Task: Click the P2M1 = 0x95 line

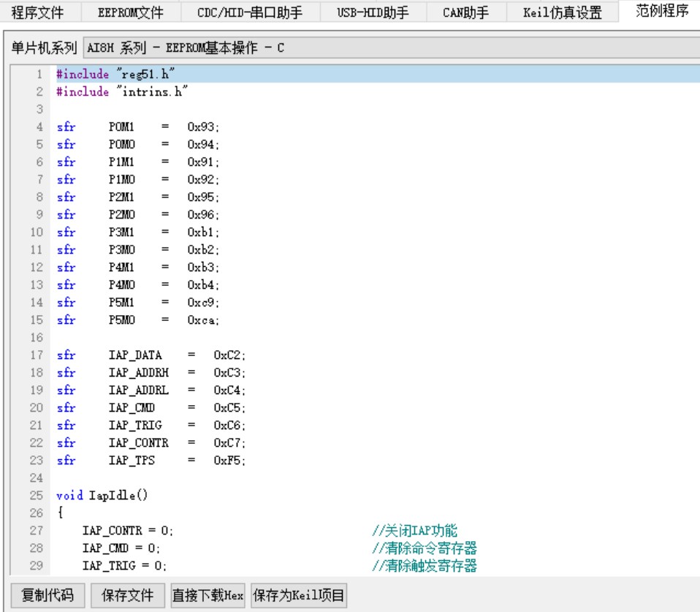Action: pos(137,197)
